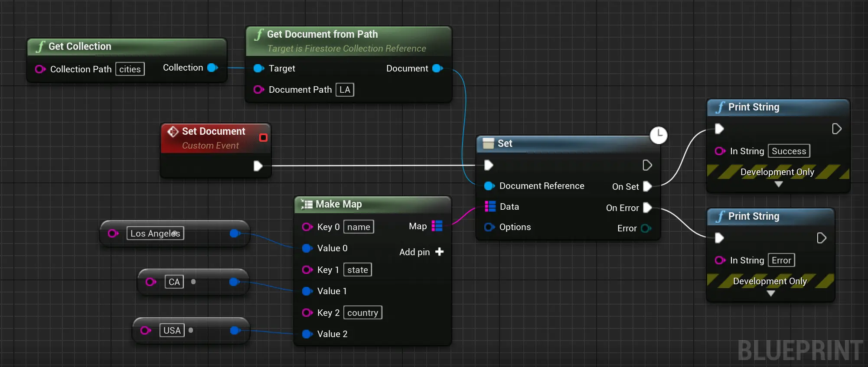Screen dimensions: 868x367
Task: Click the Map output pin on Make Map
Action: [437, 226]
